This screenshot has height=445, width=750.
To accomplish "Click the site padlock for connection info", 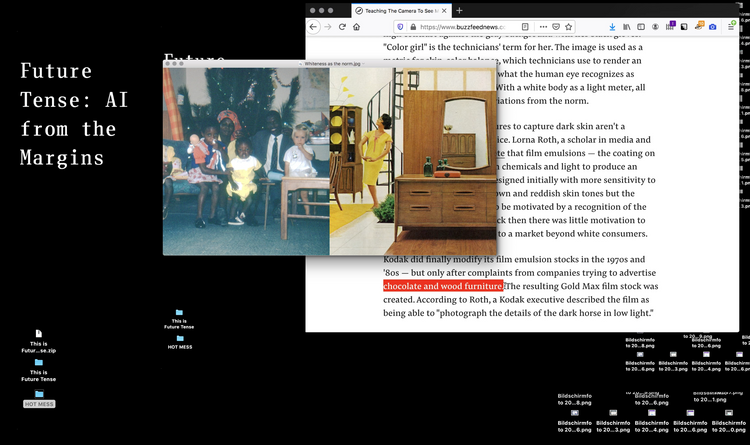I will (x=413, y=26).
